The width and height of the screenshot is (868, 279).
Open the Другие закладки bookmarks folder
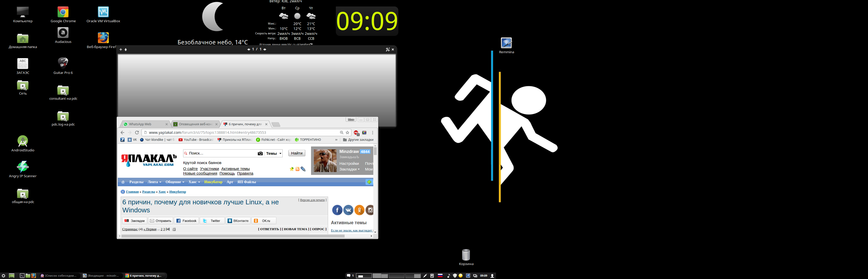click(358, 139)
